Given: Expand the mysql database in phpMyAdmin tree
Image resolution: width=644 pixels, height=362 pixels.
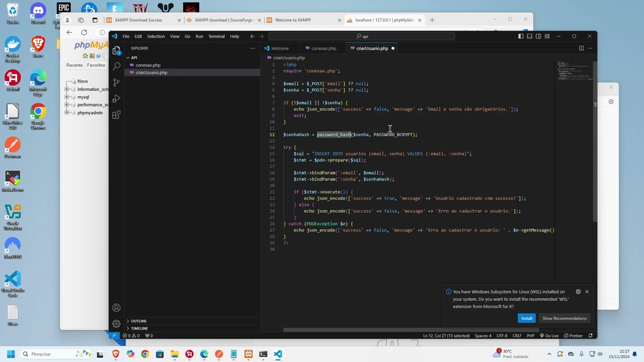Looking at the screenshot, I should pyautogui.click(x=67, y=97).
